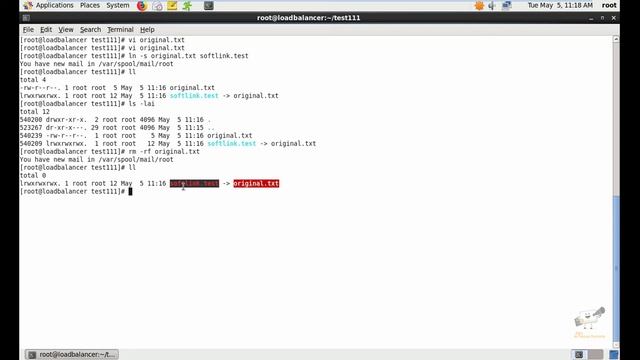Viewport: 640px width, 360px height.
Task: Click the dark-highlighted broken softlink.test name
Action: coord(194,184)
